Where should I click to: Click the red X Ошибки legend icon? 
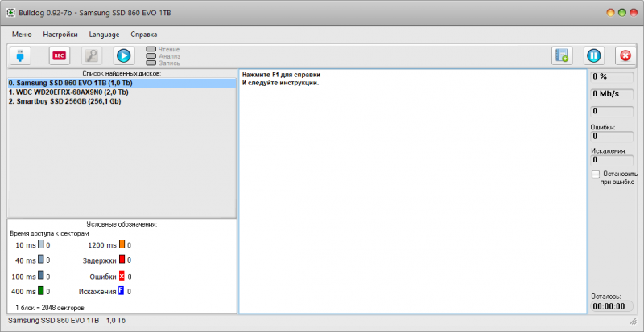click(122, 276)
